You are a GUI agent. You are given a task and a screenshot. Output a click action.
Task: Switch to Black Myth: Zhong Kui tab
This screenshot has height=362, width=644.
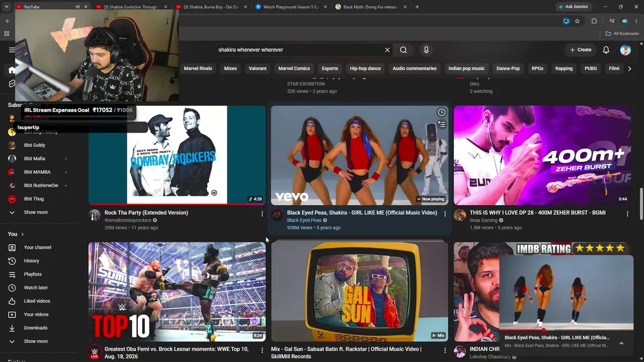370,7
